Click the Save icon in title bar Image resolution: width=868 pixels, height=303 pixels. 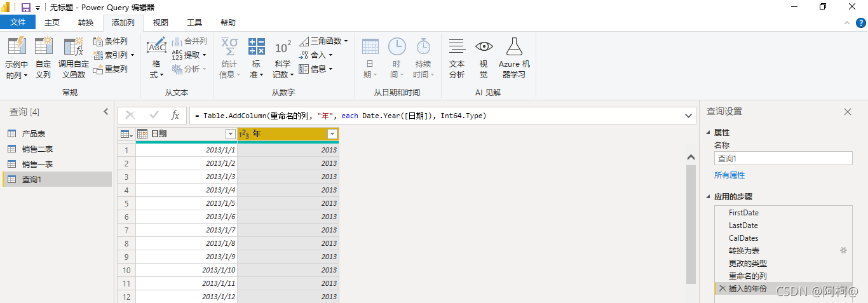(26, 7)
